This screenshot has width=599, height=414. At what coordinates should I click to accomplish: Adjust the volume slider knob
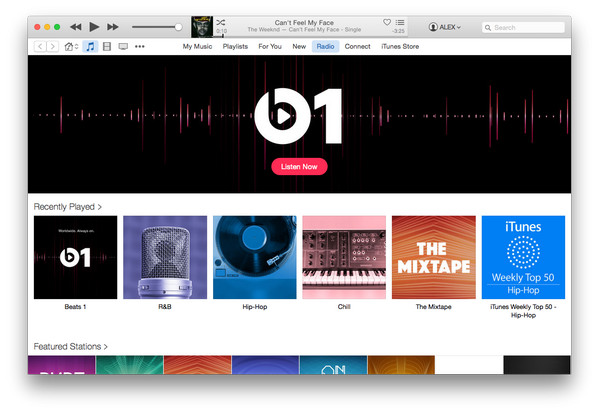(178, 27)
